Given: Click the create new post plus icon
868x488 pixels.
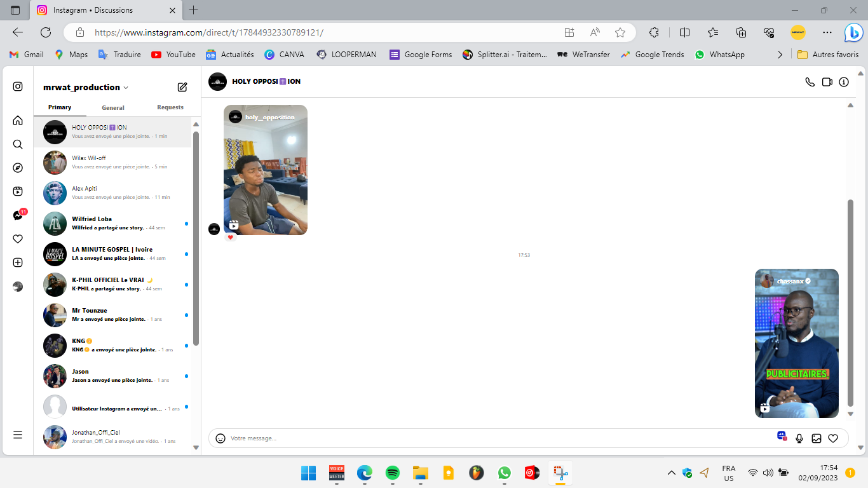Looking at the screenshot, I should pos(18,262).
